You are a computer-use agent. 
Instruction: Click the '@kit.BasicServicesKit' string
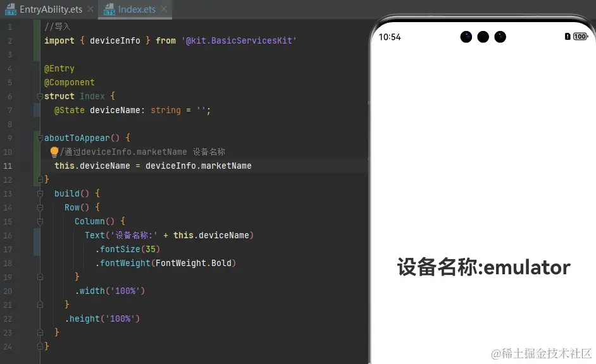[239, 40]
